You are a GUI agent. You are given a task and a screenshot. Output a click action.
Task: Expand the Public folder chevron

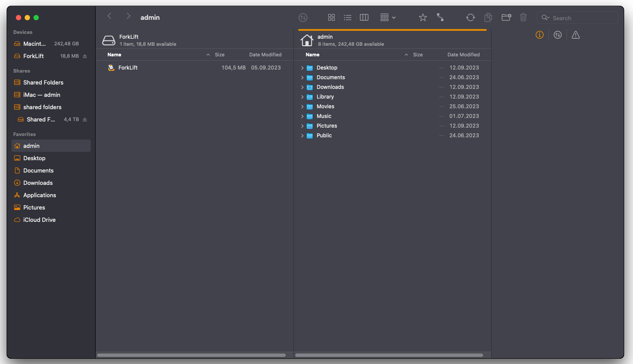[302, 136]
